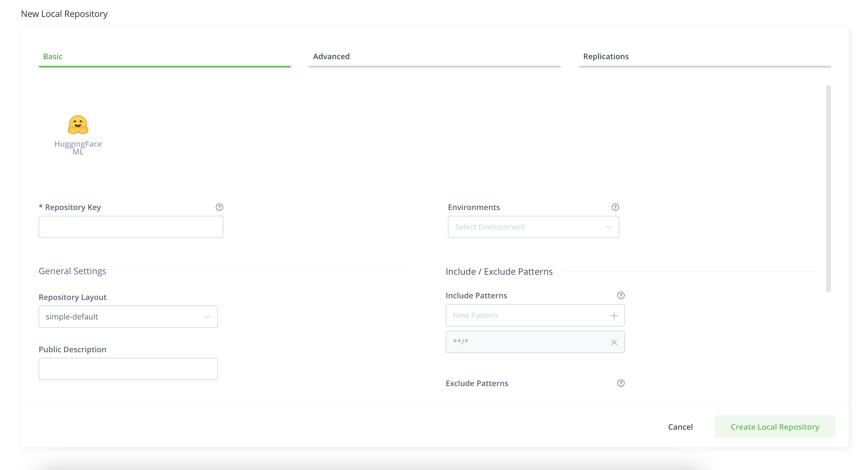This screenshot has width=868, height=470.
Task: Show Include Patterns help icon
Action: pyautogui.click(x=621, y=296)
